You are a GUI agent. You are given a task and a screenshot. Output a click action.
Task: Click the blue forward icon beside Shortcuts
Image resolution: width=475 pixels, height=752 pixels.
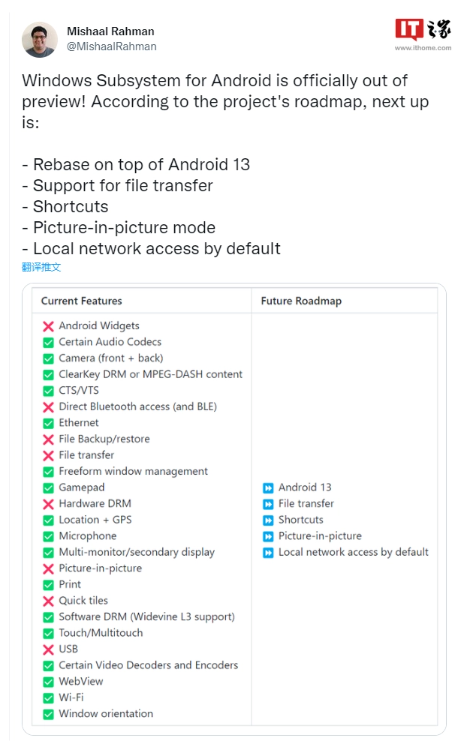(x=268, y=520)
